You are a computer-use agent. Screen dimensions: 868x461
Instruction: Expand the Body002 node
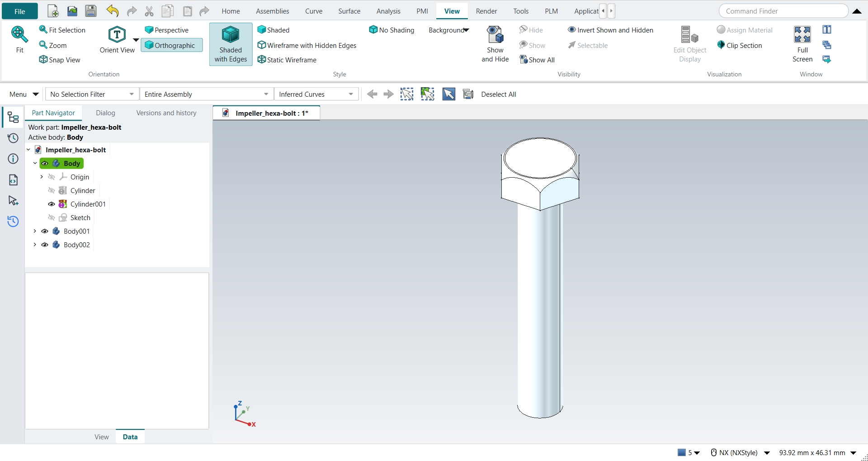click(35, 245)
